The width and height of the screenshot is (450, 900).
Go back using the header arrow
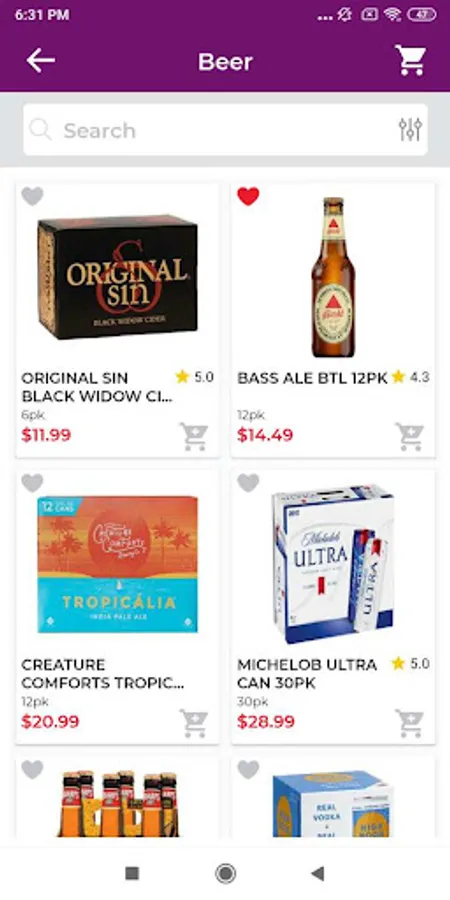tap(41, 60)
